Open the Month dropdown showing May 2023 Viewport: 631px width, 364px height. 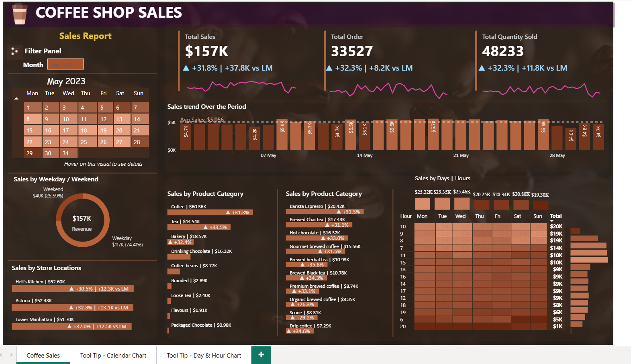tap(65, 64)
